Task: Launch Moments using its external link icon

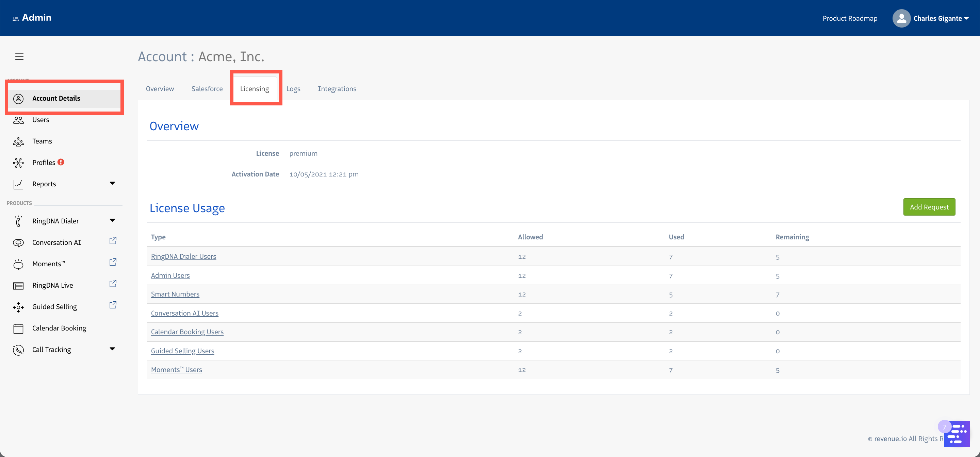Action: click(113, 261)
